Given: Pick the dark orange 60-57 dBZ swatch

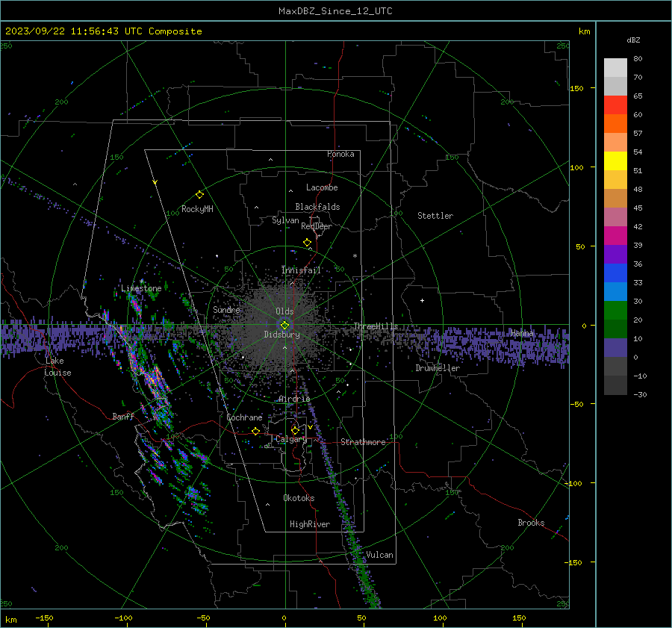Looking at the screenshot, I should [615, 124].
